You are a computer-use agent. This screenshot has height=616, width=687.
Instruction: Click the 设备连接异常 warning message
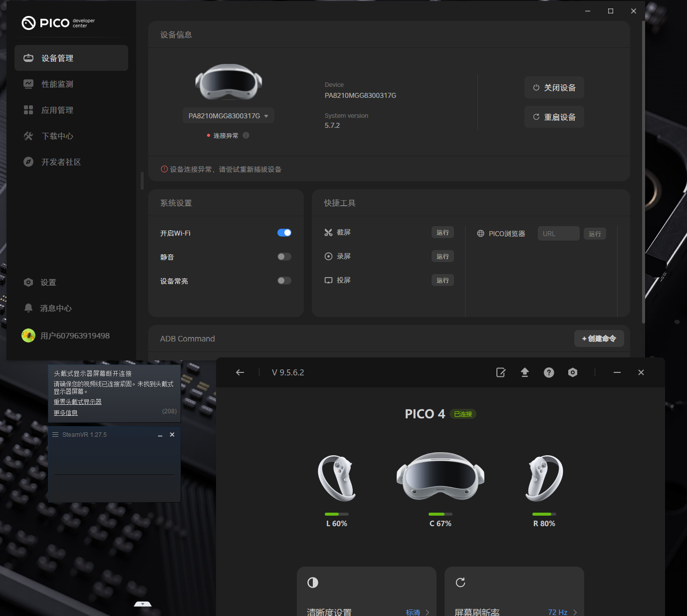[221, 169]
